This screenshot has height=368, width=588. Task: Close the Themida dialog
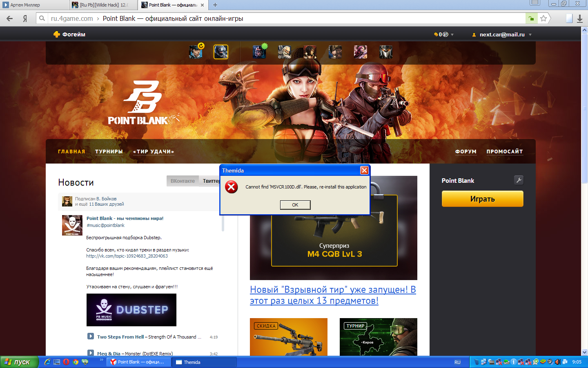[364, 171]
